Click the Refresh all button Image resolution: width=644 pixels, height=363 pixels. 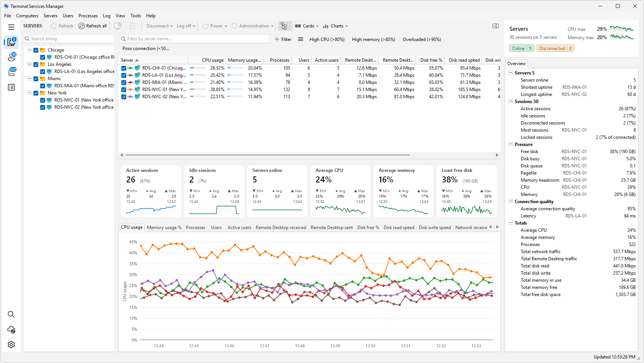coord(92,26)
